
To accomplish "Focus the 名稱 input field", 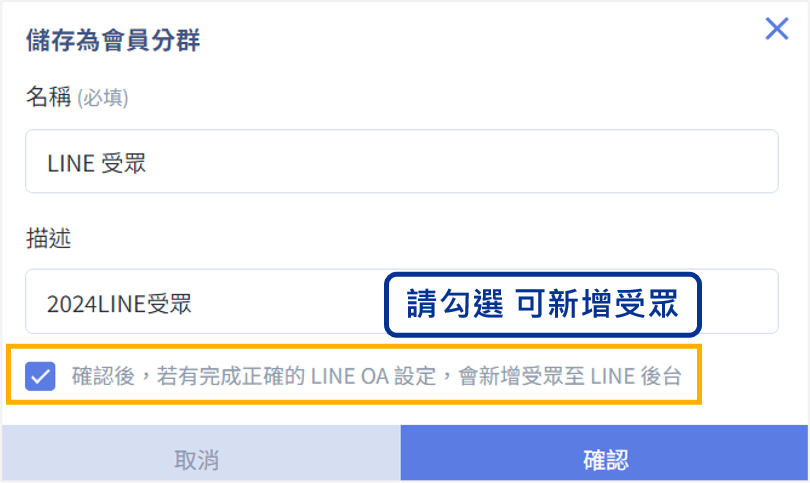I will 401,162.
